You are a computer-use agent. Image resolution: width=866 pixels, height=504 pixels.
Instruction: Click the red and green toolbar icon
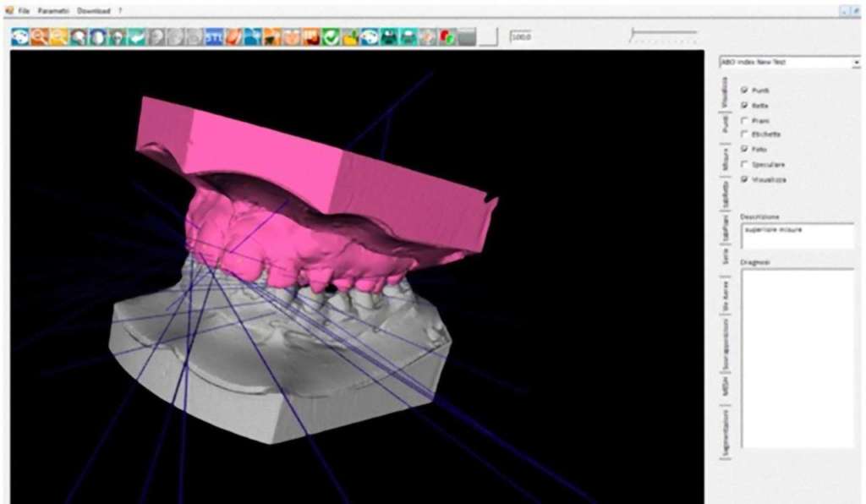[448, 37]
